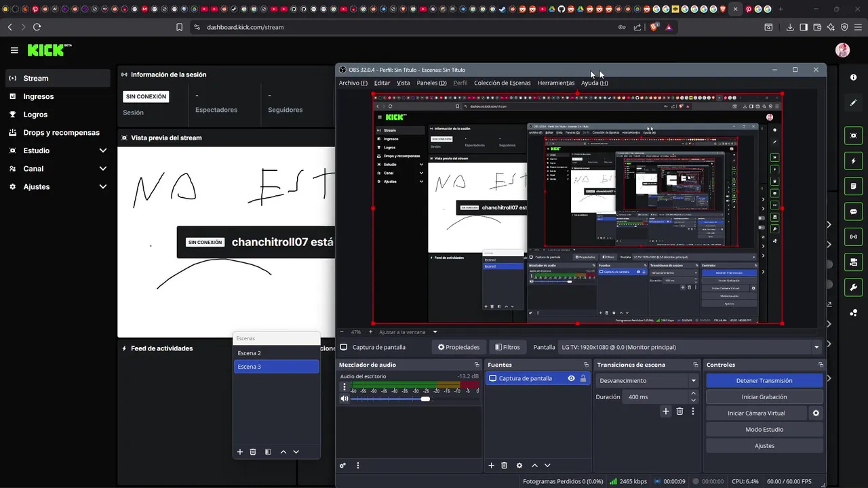
Task: Undock the Fuentes panel
Action: (x=586, y=365)
